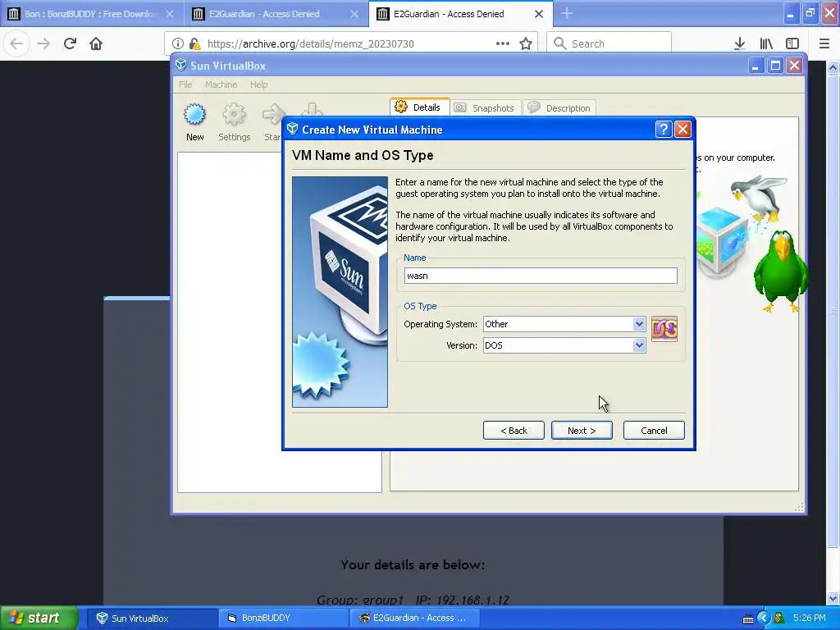The height and width of the screenshot is (630, 840).
Task: Click the BonziBUDDY tray icon
Action: pyautogui.click(x=779, y=619)
